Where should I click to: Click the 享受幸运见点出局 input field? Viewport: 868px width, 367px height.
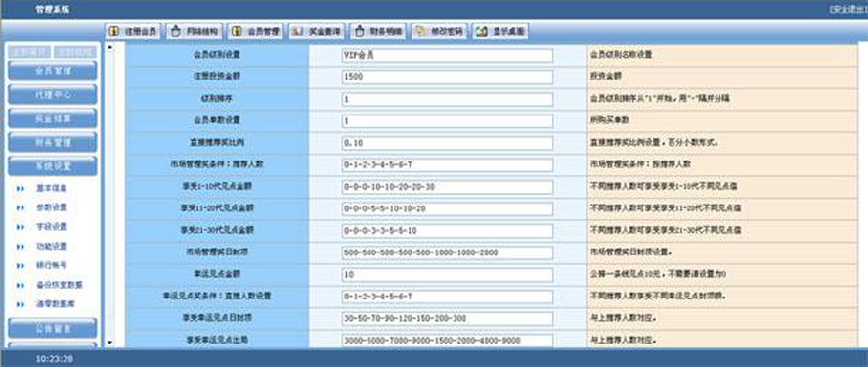[x=448, y=341]
